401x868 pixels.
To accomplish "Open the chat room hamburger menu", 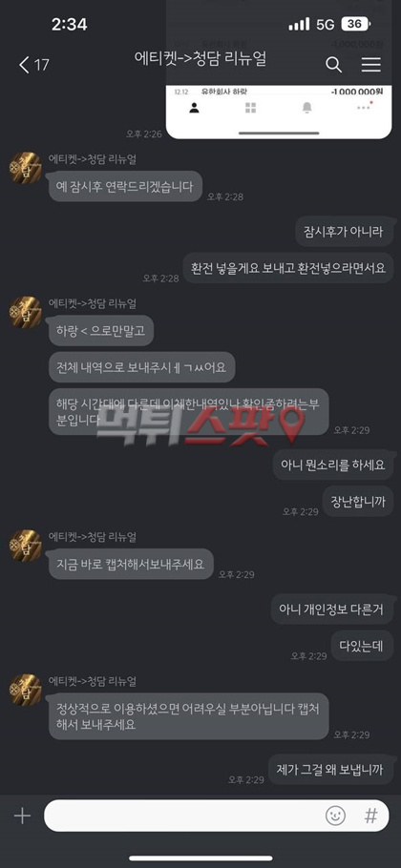I will coord(371,65).
